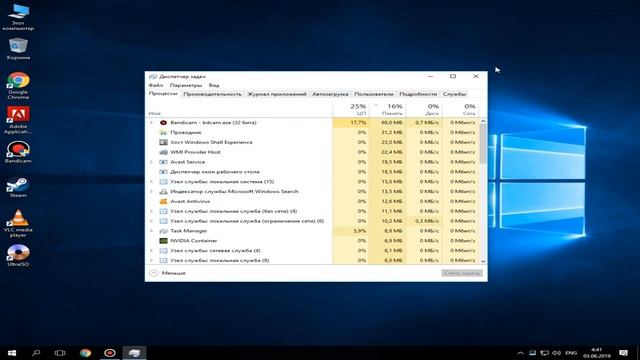Image resolution: width=640 pixels, height=360 pixels.
Task: Sort by Диск column header
Action: click(424, 109)
